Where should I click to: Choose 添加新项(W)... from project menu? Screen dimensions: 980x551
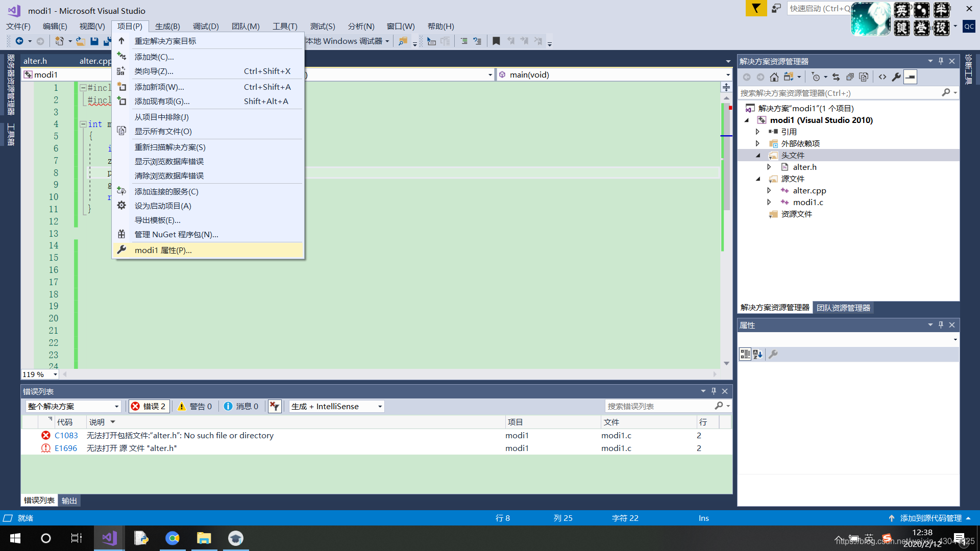pos(208,87)
